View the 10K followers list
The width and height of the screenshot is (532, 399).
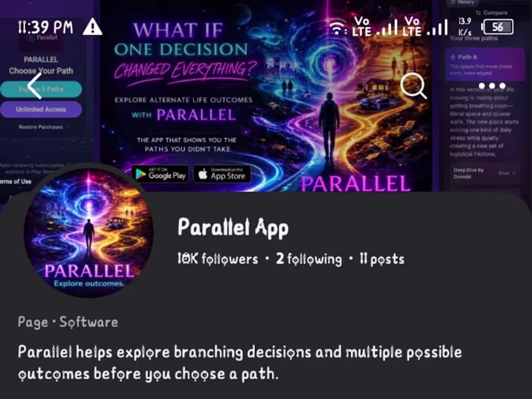click(218, 259)
